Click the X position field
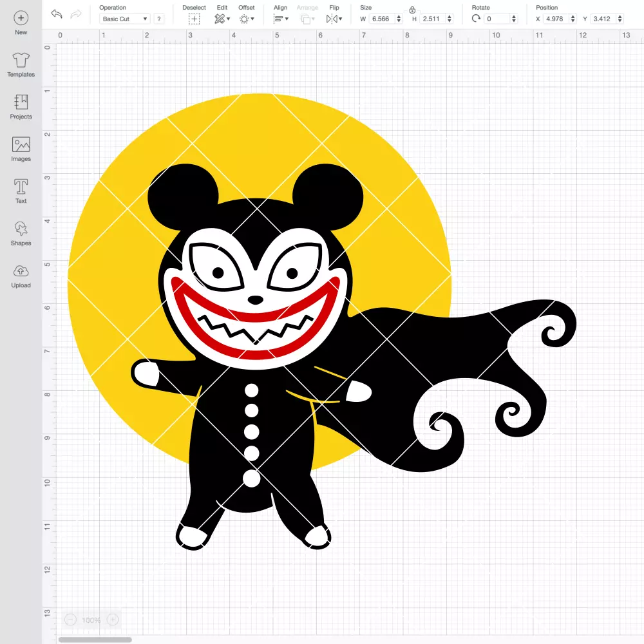 (x=556, y=19)
